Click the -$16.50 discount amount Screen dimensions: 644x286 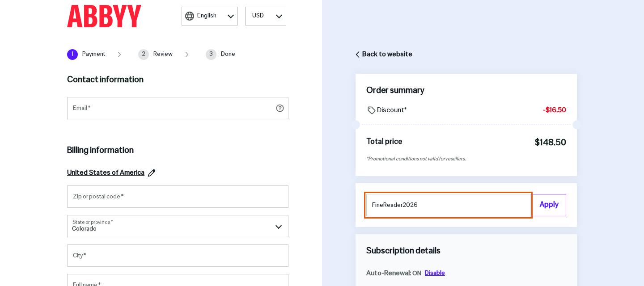[x=555, y=110]
